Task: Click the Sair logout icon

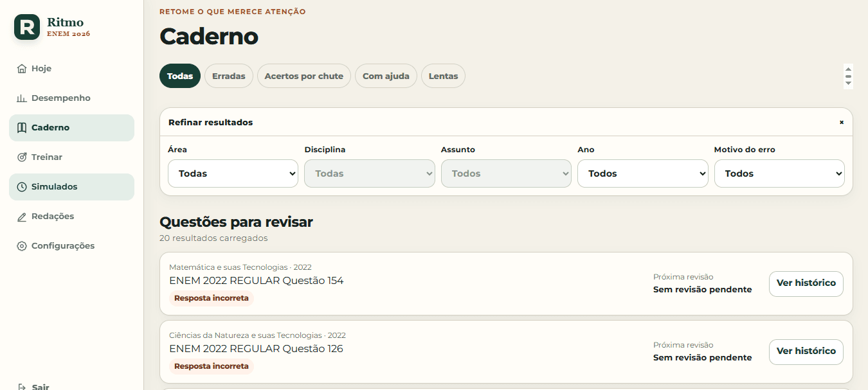Action: click(x=22, y=387)
